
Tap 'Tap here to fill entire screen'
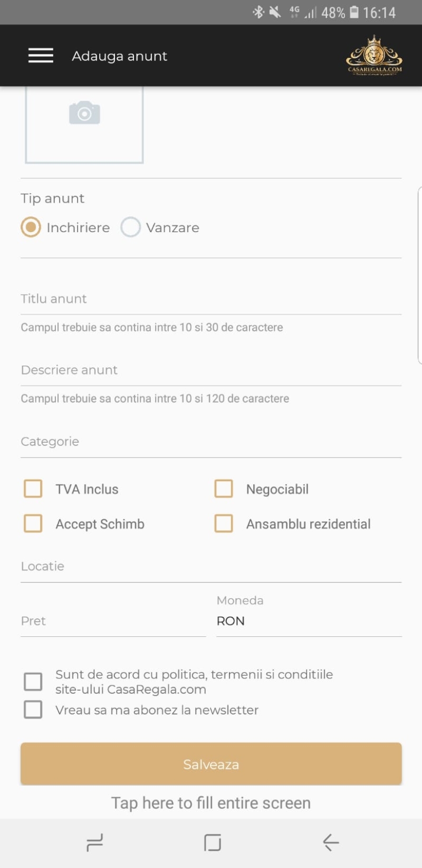click(210, 803)
